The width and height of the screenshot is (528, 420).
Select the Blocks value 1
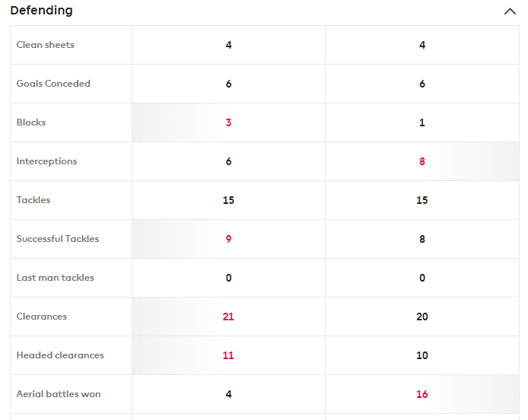coord(422,123)
